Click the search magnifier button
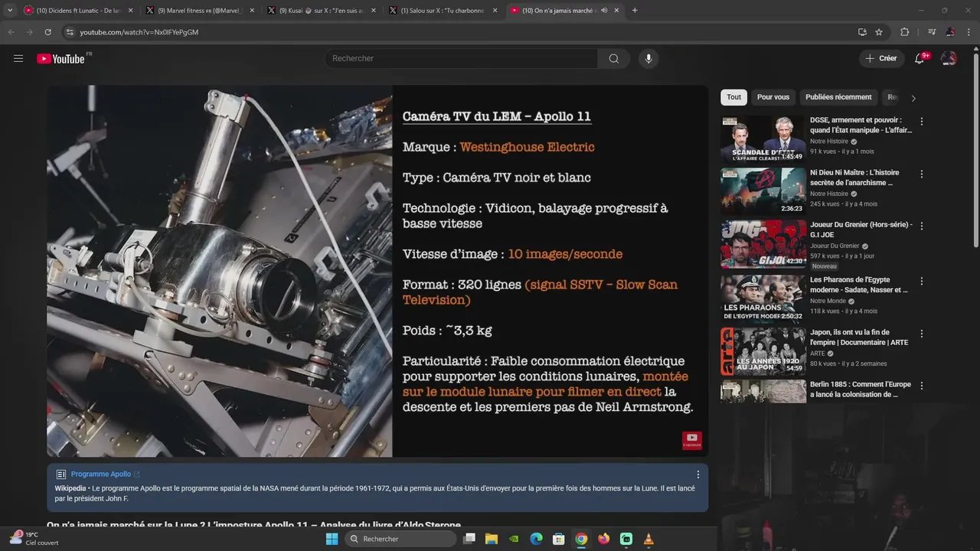This screenshot has height=551, width=980. 614,58
